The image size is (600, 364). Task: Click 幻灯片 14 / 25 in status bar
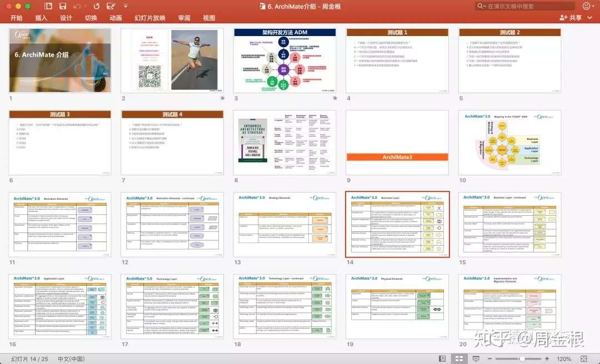tap(29, 358)
